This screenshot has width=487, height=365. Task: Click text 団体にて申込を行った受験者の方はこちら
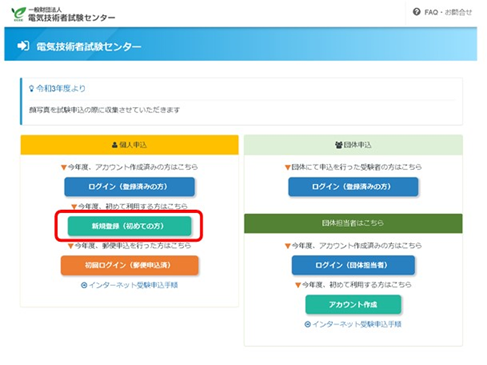[x=356, y=167]
